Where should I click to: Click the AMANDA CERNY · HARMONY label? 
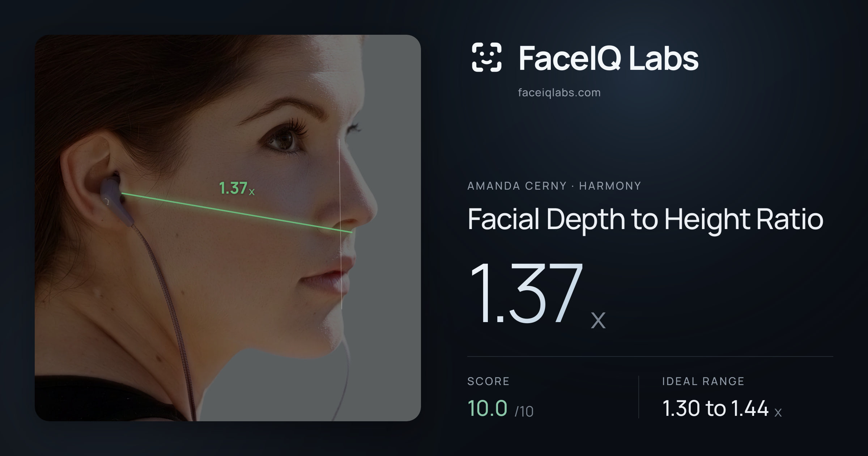(x=554, y=186)
